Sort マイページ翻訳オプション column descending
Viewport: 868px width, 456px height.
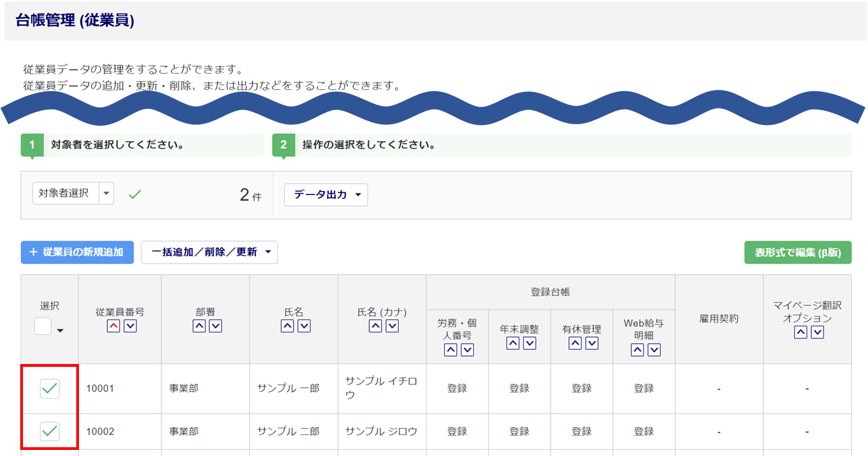coord(817,332)
